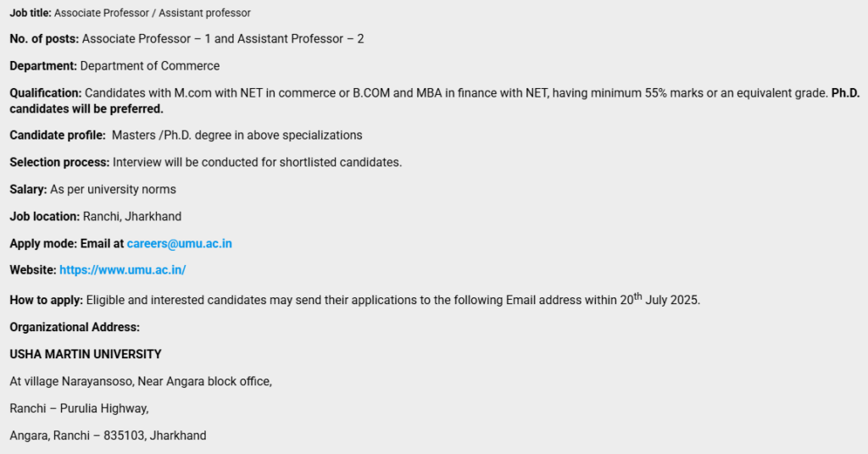868x454 pixels.
Task: Select the "Department of Commerce" text
Action: coord(150,66)
